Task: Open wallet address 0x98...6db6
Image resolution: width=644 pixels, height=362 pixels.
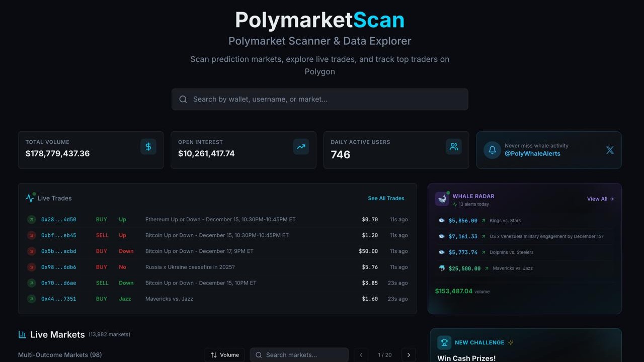Action: coord(59,267)
